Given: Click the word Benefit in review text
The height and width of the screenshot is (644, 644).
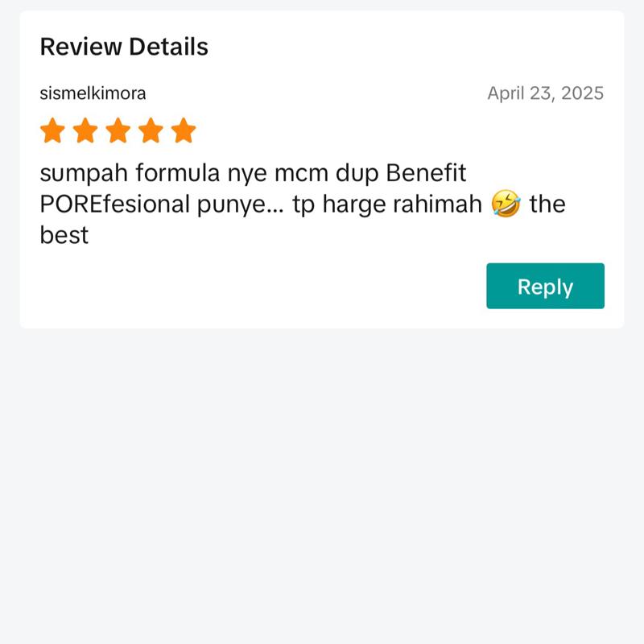Looking at the screenshot, I should point(426,172).
